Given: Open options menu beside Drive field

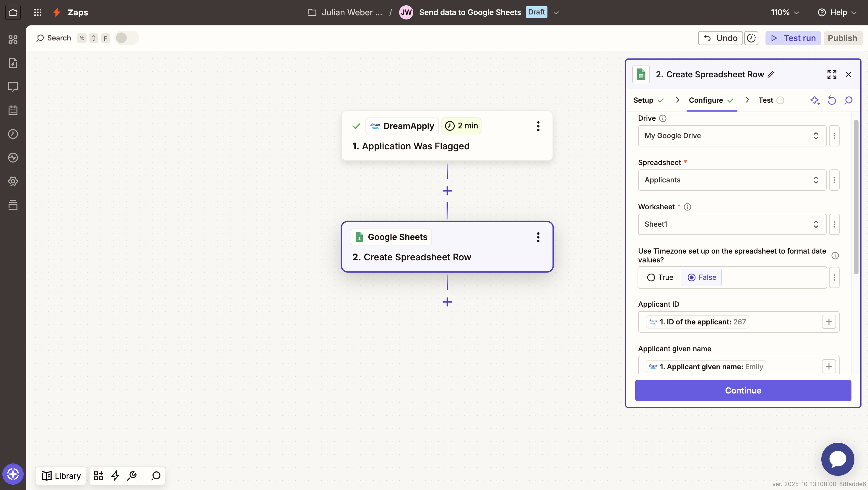Looking at the screenshot, I should tap(834, 136).
